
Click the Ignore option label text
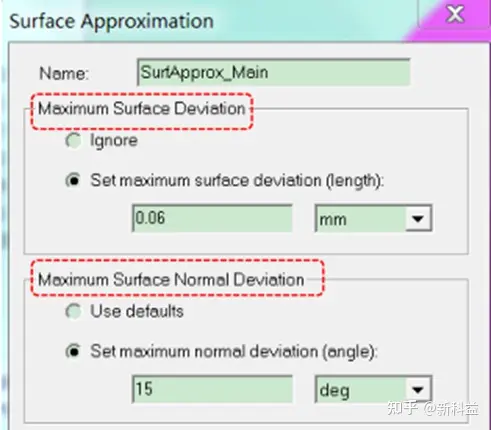click(114, 141)
